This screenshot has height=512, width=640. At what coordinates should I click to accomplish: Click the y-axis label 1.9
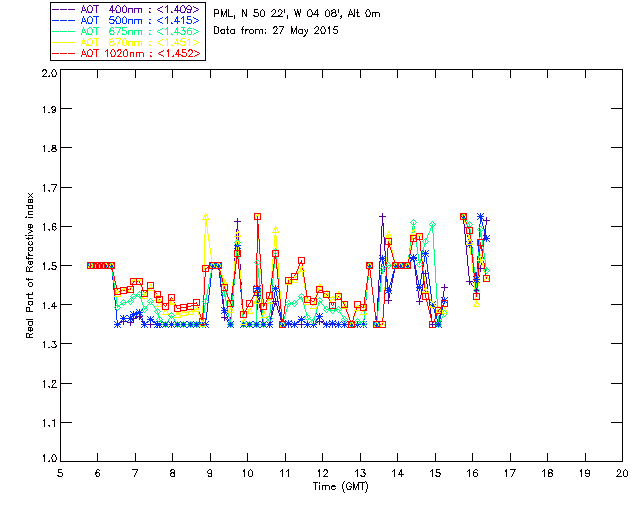pyautogui.click(x=49, y=109)
